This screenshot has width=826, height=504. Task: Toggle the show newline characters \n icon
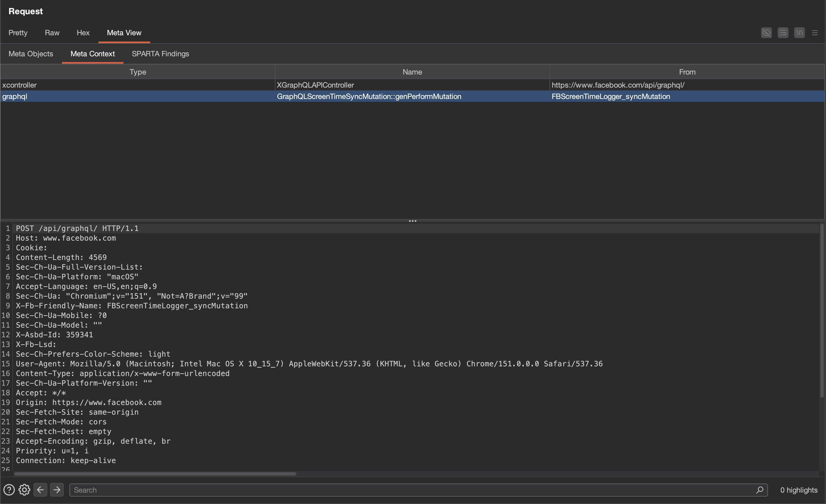pyautogui.click(x=799, y=32)
